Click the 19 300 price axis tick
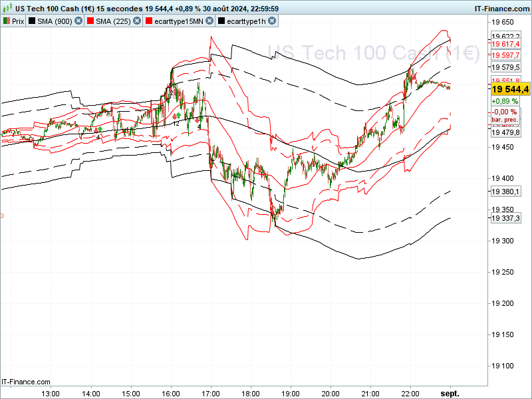Viewport: 532px width, 399px height. [503, 241]
